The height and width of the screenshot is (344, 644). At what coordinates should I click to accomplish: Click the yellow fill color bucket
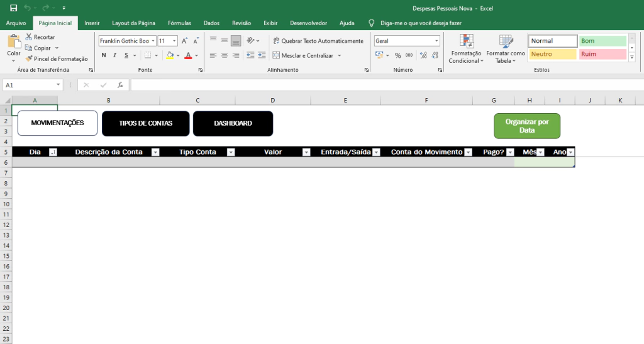[169, 55]
